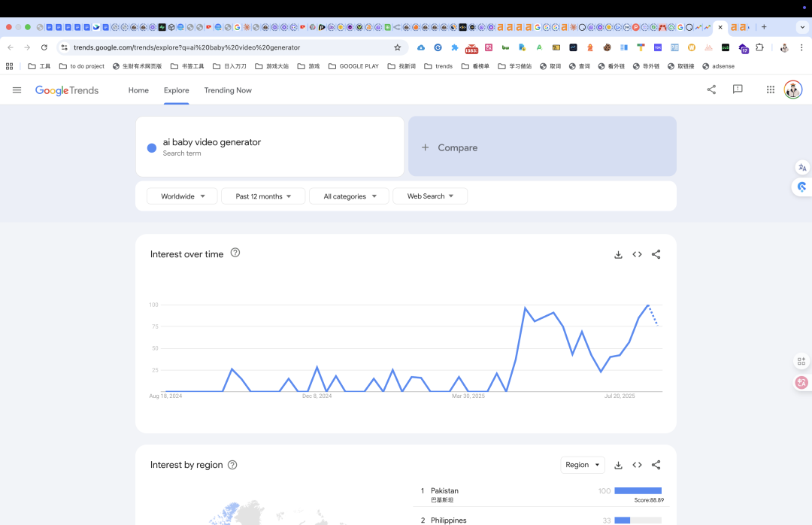The width and height of the screenshot is (812, 525).
Task: Open a new browser tab
Action: point(764,27)
